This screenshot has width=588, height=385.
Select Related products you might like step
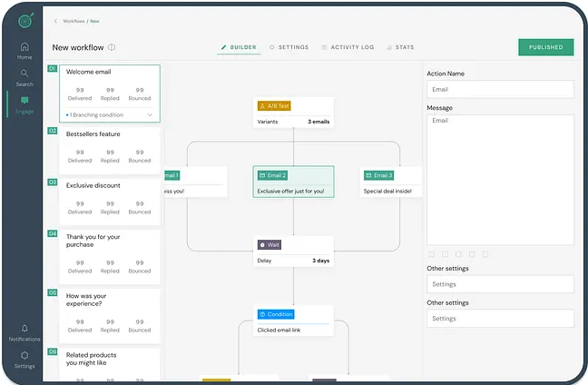(110, 364)
